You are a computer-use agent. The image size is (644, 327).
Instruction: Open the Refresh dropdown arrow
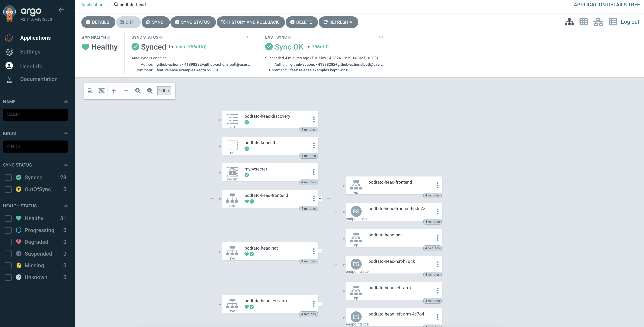click(x=351, y=22)
